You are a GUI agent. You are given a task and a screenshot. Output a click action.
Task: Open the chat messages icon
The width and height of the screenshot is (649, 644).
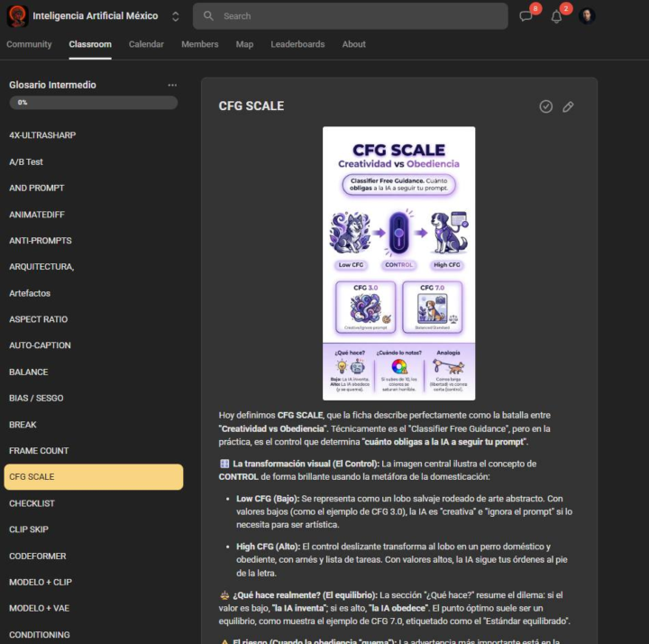(526, 16)
